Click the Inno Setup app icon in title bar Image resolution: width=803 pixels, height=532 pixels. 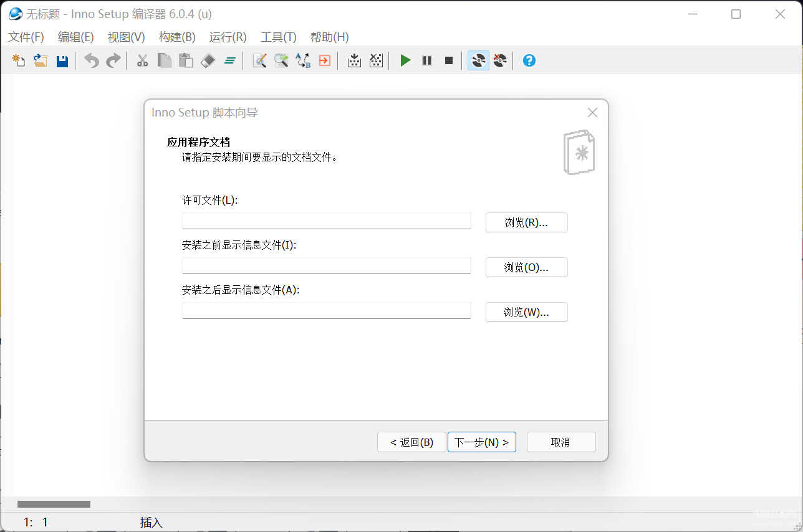pyautogui.click(x=15, y=14)
